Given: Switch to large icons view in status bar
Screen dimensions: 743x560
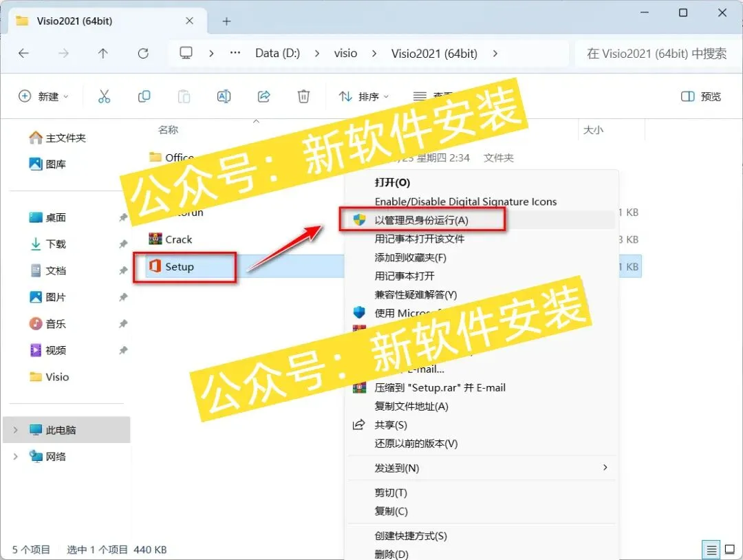Looking at the screenshot, I should (730, 550).
